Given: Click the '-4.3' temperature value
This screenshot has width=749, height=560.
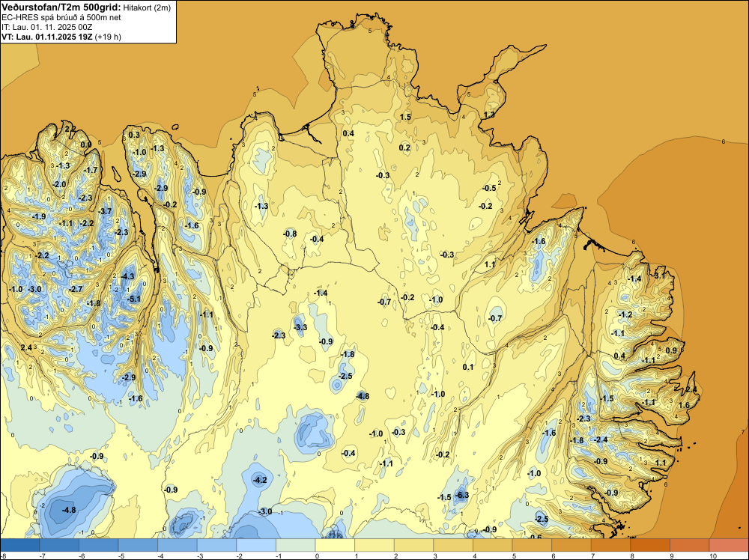Looking at the screenshot, I should tap(128, 276).
